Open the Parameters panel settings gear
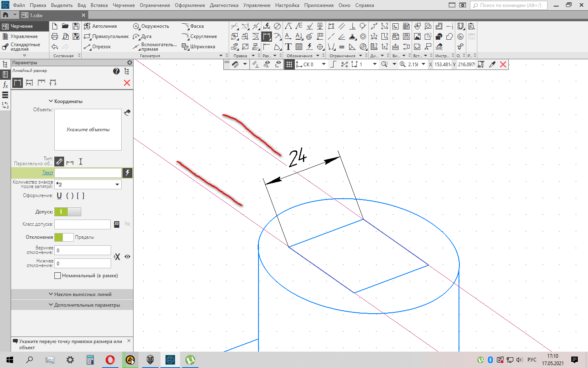The height and width of the screenshot is (368, 588). click(x=129, y=63)
